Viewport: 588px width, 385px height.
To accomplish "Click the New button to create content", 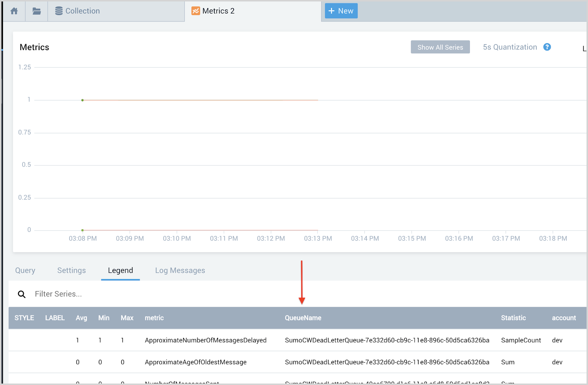I will pos(341,11).
